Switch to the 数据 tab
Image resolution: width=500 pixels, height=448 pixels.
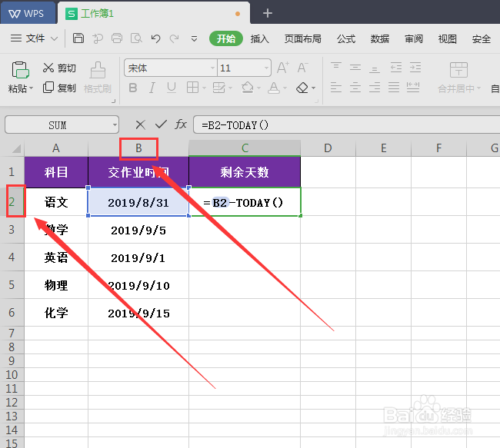click(380, 39)
